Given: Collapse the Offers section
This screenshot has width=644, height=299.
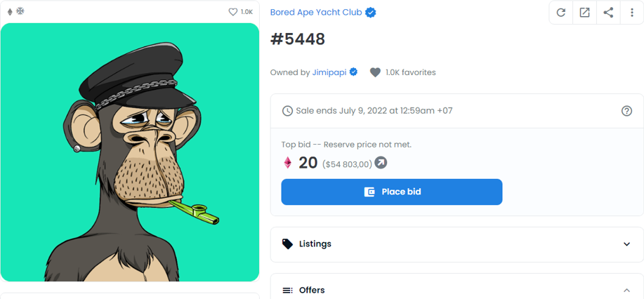Looking at the screenshot, I should (456, 288).
